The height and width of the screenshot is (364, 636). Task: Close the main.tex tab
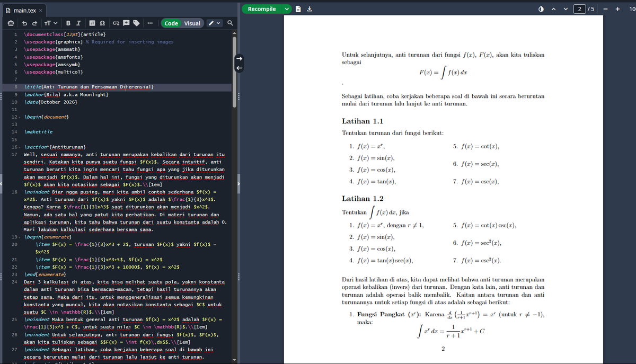coord(41,11)
